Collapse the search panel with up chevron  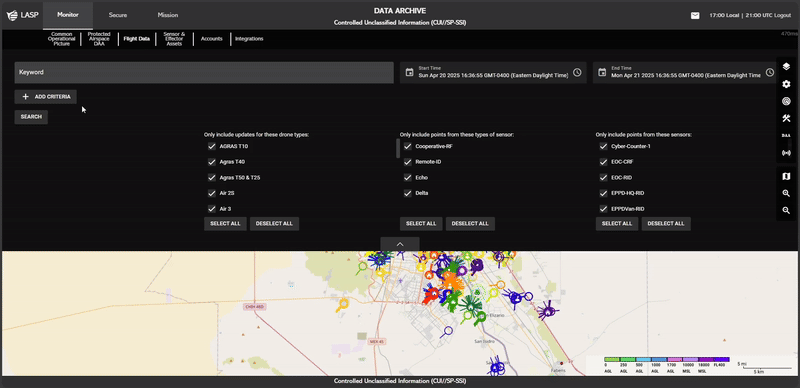click(400, 244)
